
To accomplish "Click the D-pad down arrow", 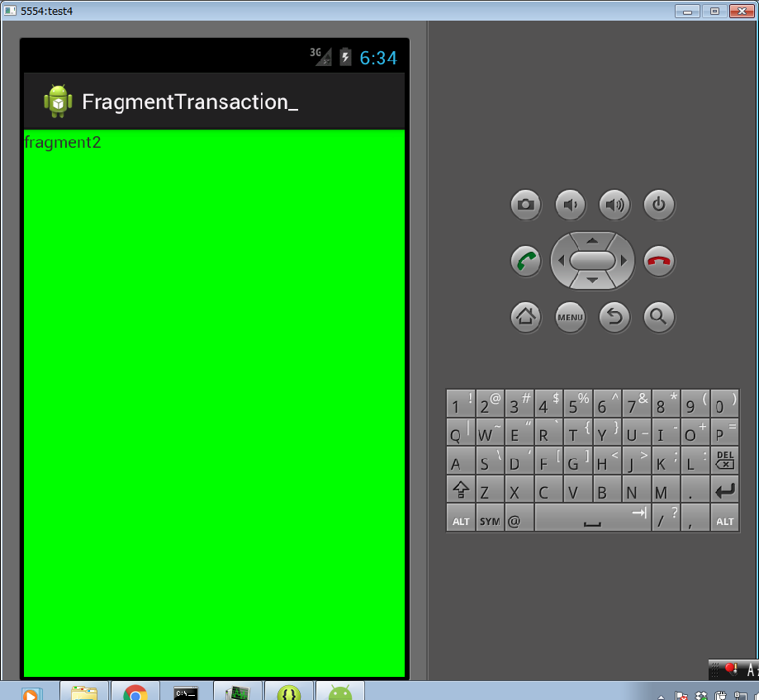I will 592,281.
